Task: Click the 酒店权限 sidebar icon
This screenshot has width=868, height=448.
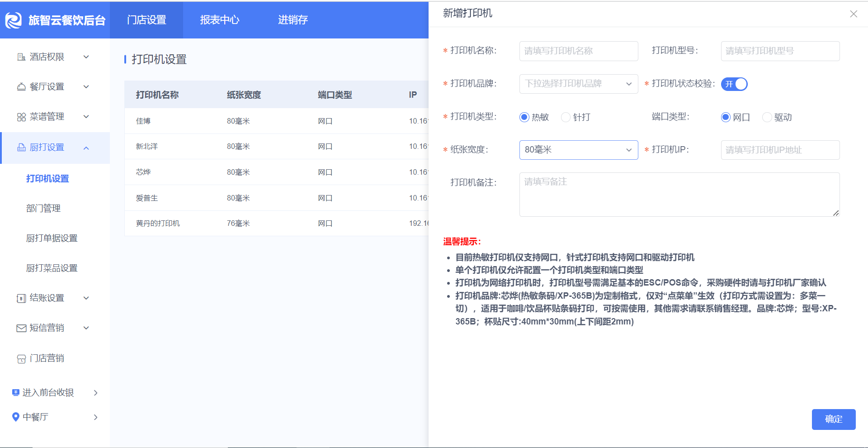Action: tap(21, 57)
